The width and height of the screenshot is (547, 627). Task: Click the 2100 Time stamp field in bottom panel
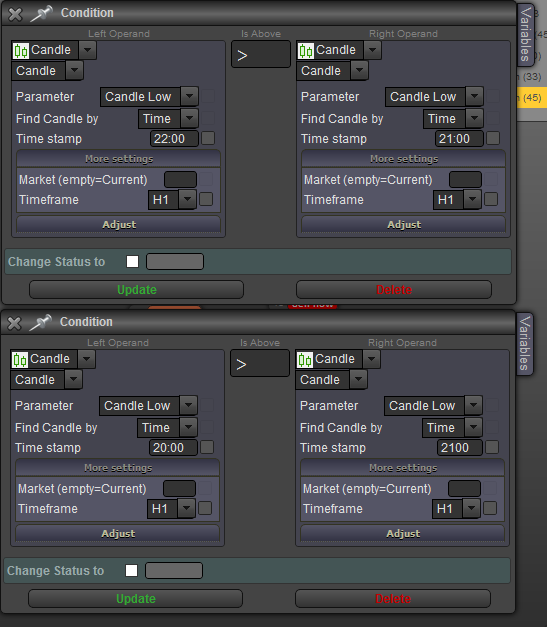point(459,448)
